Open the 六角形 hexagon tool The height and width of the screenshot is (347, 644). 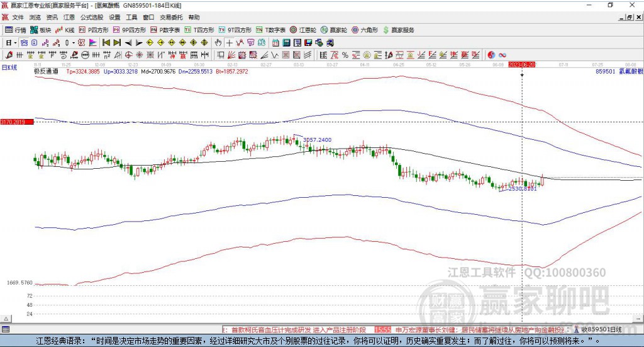[365, 30]
